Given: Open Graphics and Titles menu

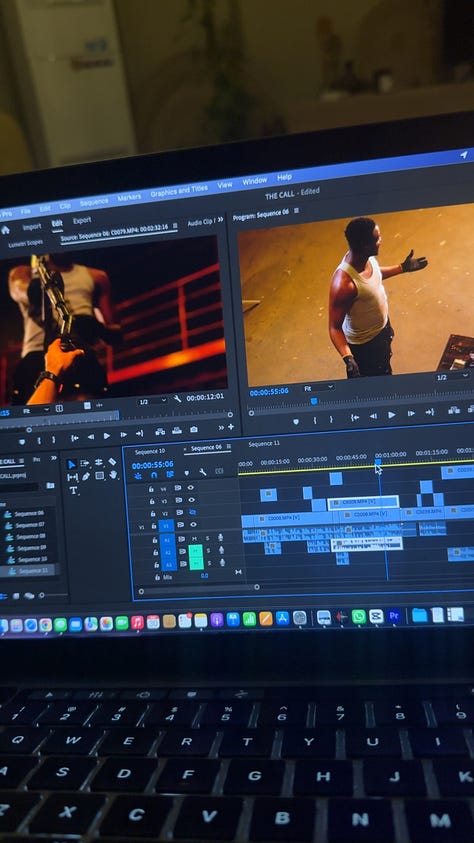Looking at the screenshot, I should tap(179, 190).
